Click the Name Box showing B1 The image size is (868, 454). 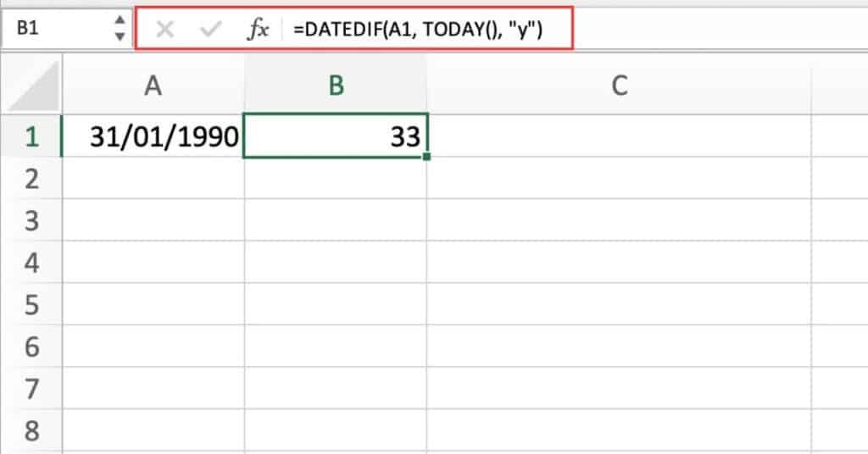tap(57, 28)
